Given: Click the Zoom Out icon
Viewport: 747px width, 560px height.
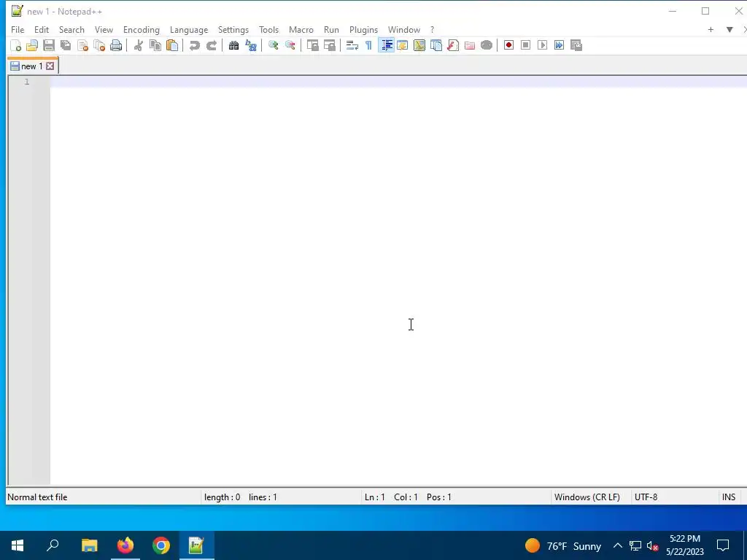Looking at the screenshot, I should point(290,45).
